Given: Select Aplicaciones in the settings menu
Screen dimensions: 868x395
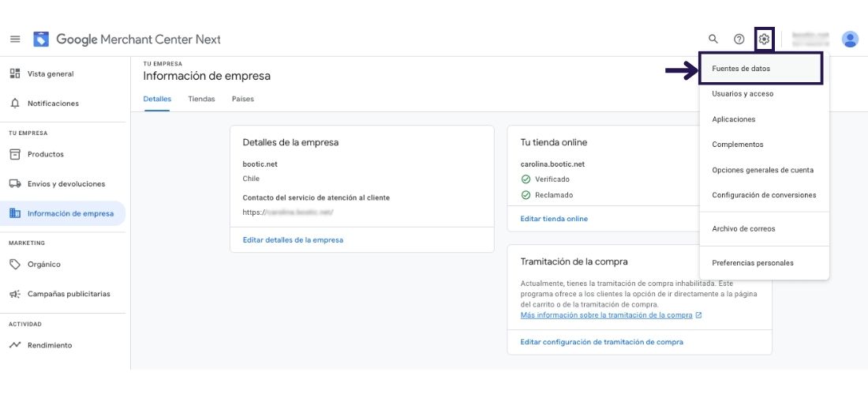Looking at the screenshot, I should (x=765, y=119).
